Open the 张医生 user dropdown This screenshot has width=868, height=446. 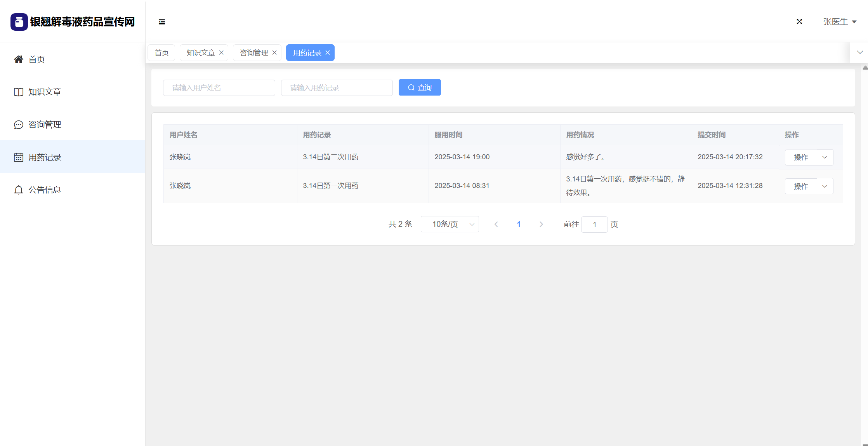point(839,22)
